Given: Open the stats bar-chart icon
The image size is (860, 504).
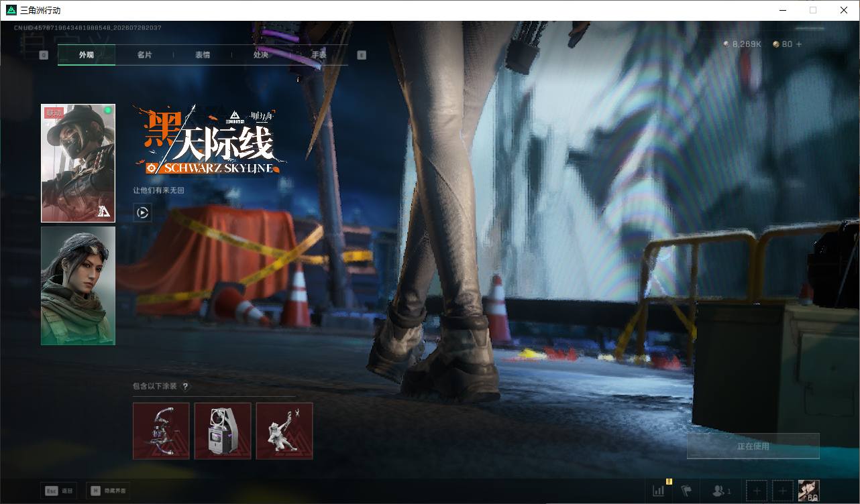Looking at the screenshot, I should [x=658, y=491].
